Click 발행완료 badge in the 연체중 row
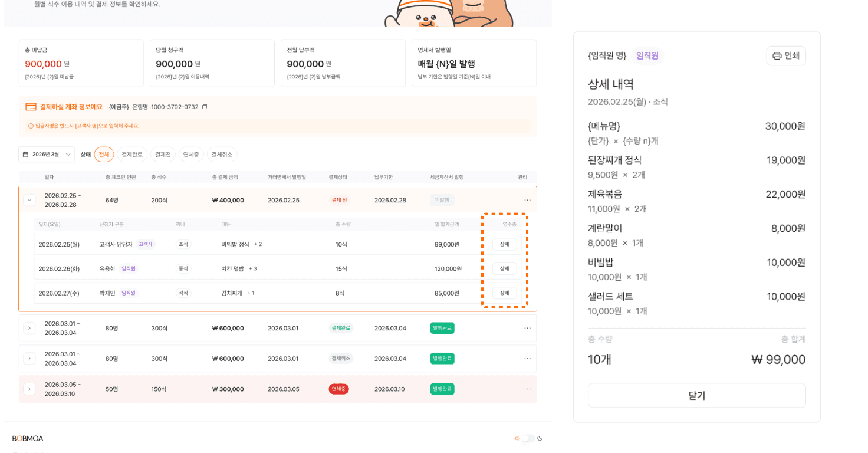 [442, 389]
